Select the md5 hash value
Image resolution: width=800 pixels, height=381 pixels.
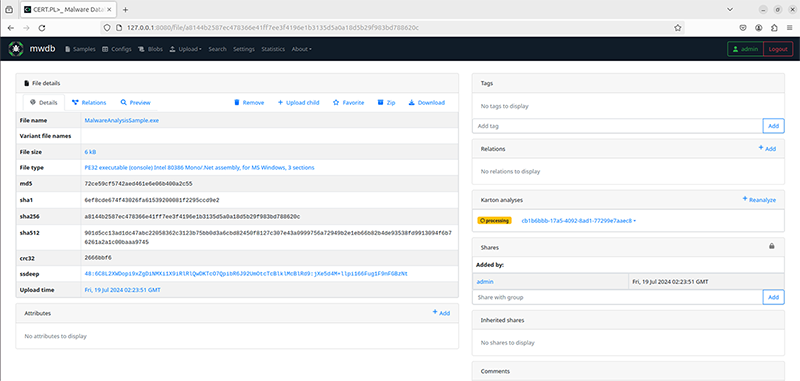[138, 184]
